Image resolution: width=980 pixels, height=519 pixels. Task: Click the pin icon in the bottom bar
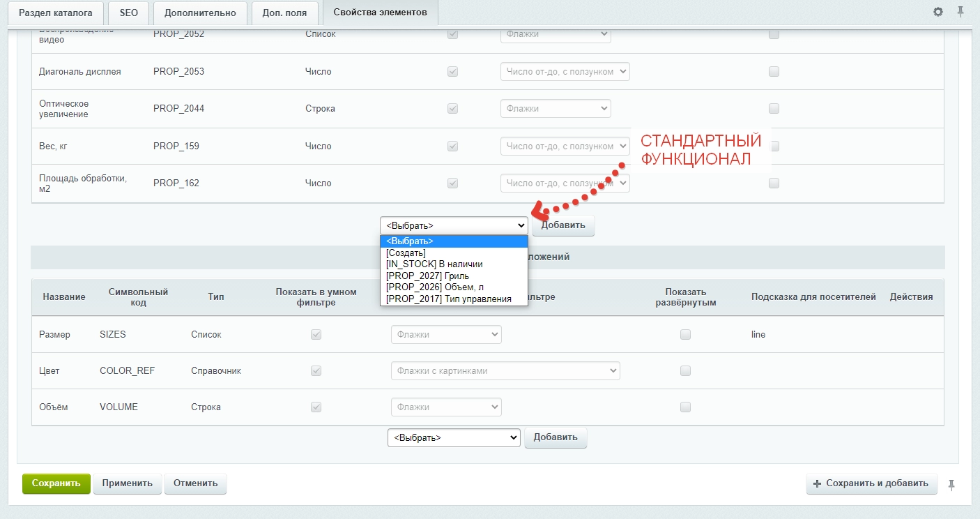pos(951,484)
